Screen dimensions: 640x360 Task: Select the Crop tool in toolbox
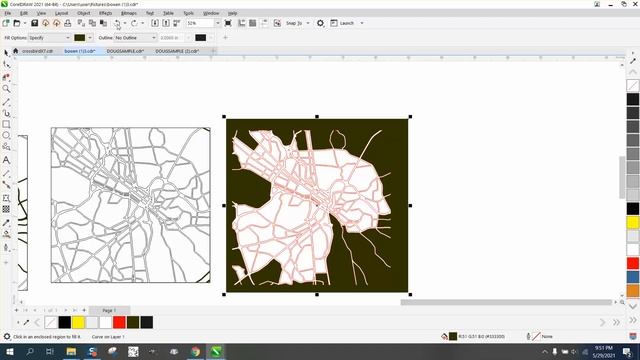click(6, 77)
